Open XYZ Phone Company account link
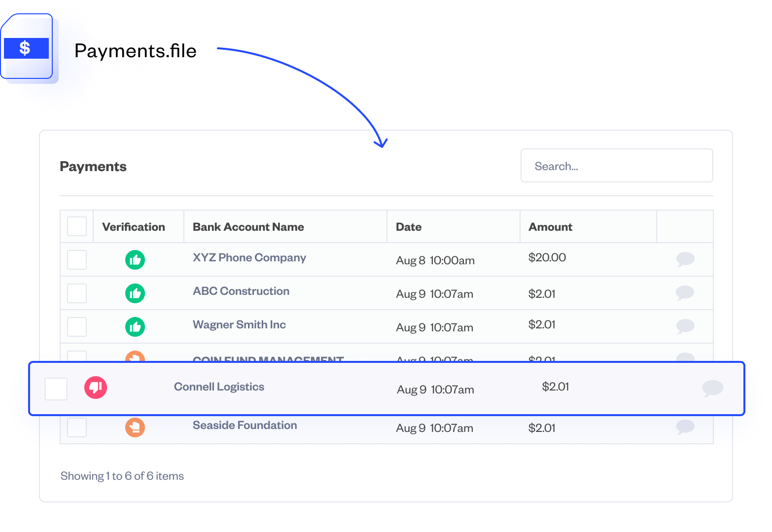The width and height of the screenshot is (772, 532). click(x=249, y=258)
